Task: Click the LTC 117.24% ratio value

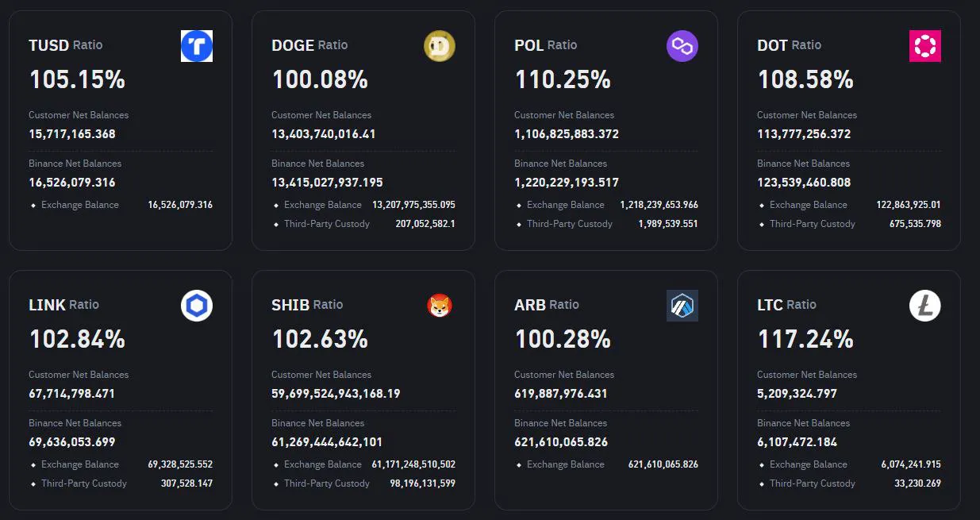Action: click(805, 339)
